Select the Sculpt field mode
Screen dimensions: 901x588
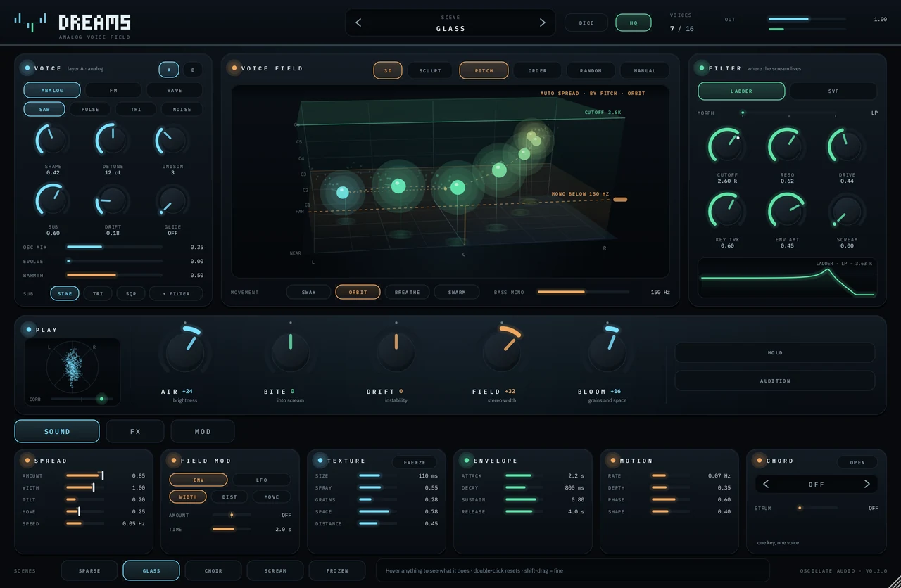[430, 70]
